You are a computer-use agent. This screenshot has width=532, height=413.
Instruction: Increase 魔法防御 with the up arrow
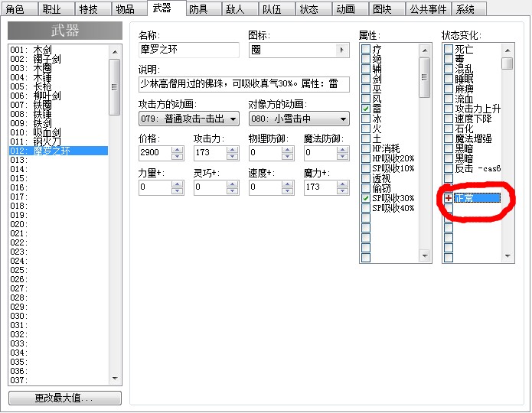coord(343,150)
